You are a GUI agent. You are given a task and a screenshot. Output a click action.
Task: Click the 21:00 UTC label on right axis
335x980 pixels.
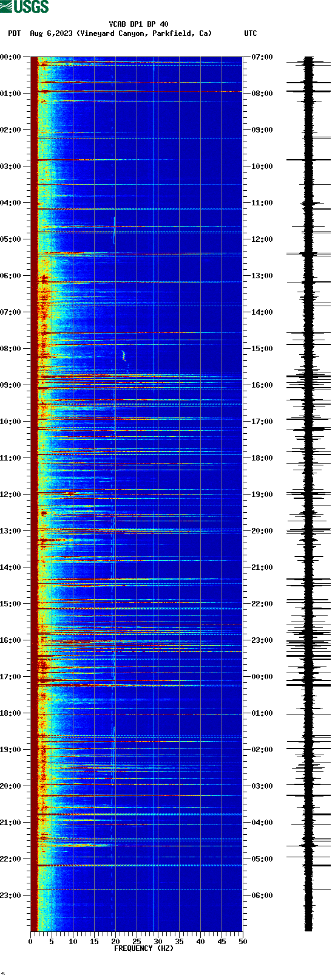coord(262,567)
